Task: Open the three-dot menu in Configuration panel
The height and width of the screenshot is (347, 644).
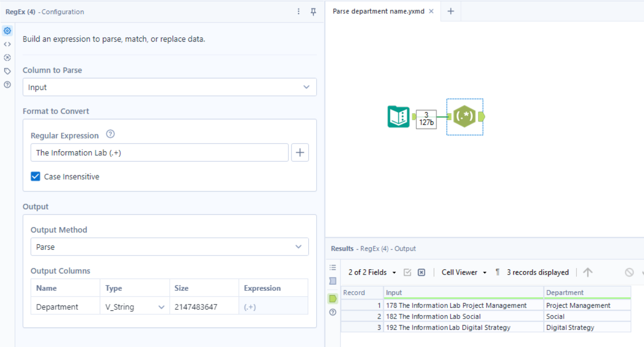Action: [299, 11]
